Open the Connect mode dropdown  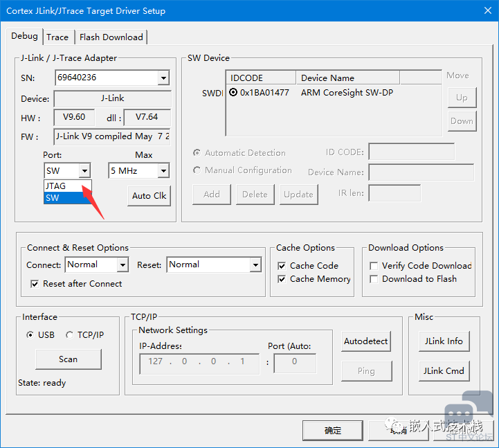(x=123, y=265)
